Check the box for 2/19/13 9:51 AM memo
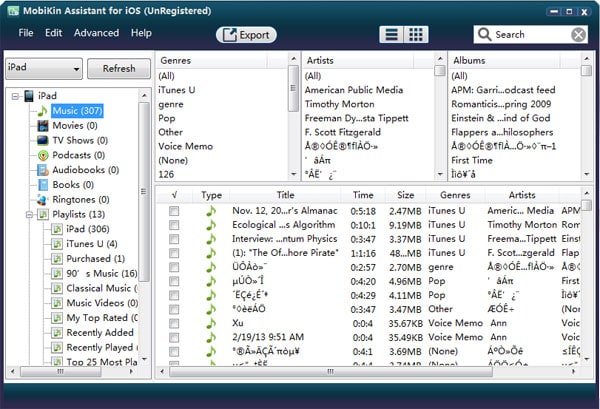The width and height of the screenshot is (600, 409). point(174,337)
